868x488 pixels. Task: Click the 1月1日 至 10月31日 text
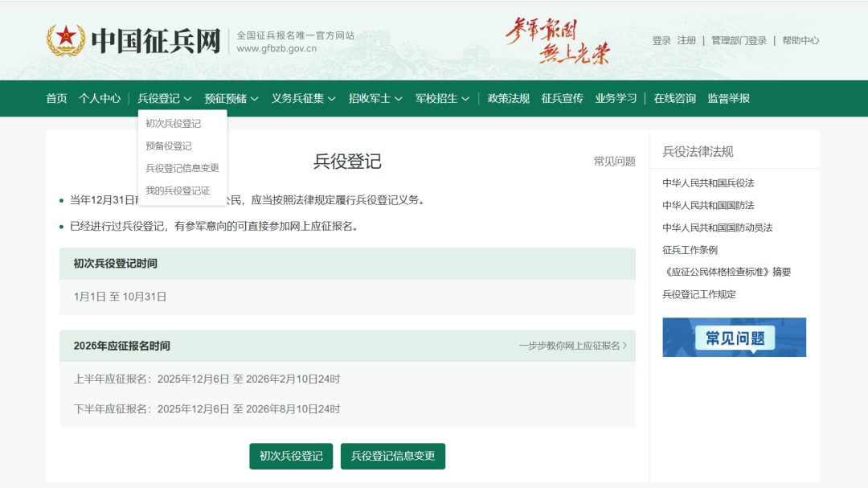tap(120, 297)
